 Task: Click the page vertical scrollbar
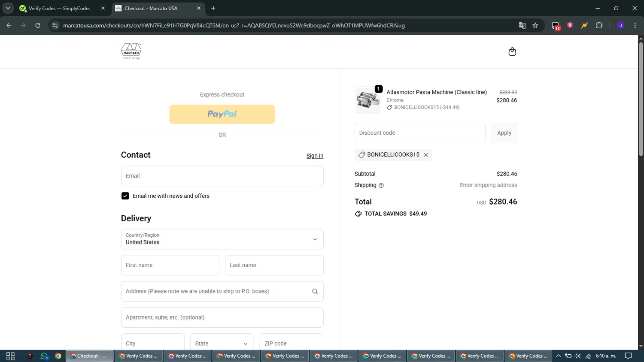coord(641,99)
